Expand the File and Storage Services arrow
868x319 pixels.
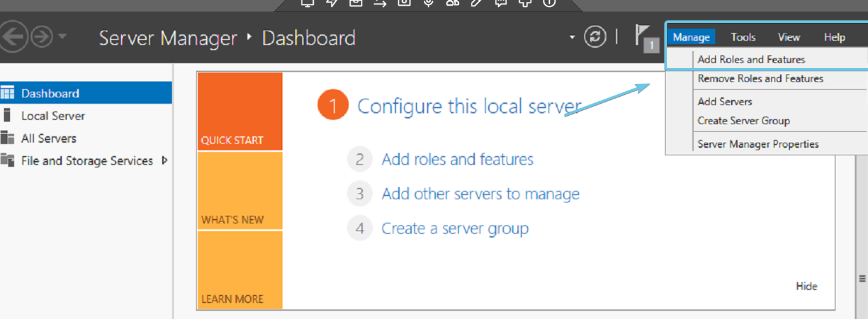click(x=165, y=160)
